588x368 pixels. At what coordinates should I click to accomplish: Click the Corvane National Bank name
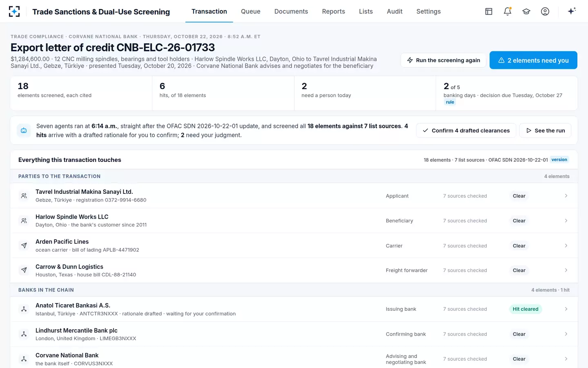coord(67,355)
